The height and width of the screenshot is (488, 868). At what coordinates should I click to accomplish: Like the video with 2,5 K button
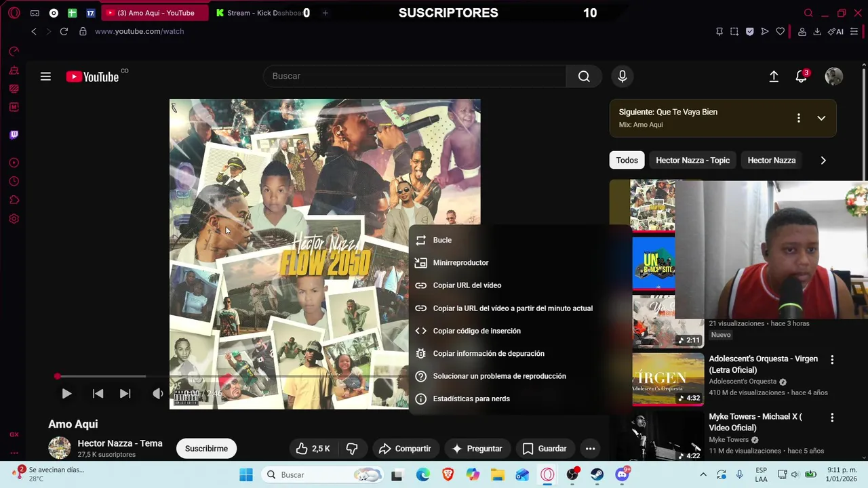313,449
